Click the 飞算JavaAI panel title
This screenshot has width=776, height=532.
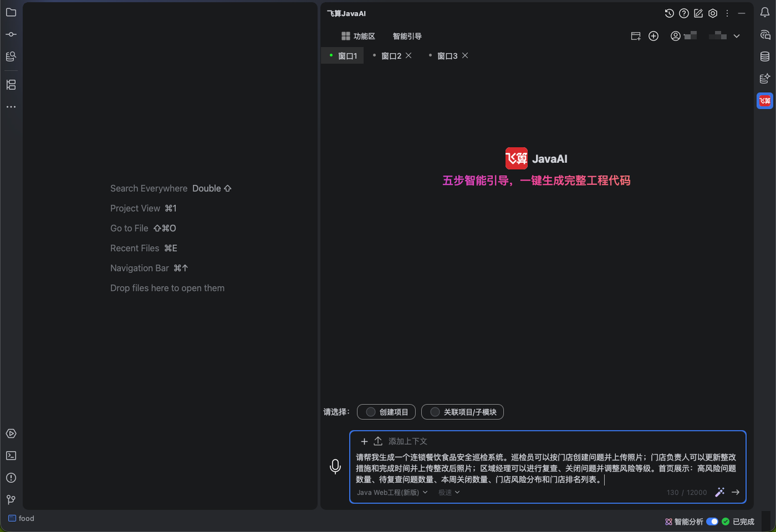click(347, 13)
